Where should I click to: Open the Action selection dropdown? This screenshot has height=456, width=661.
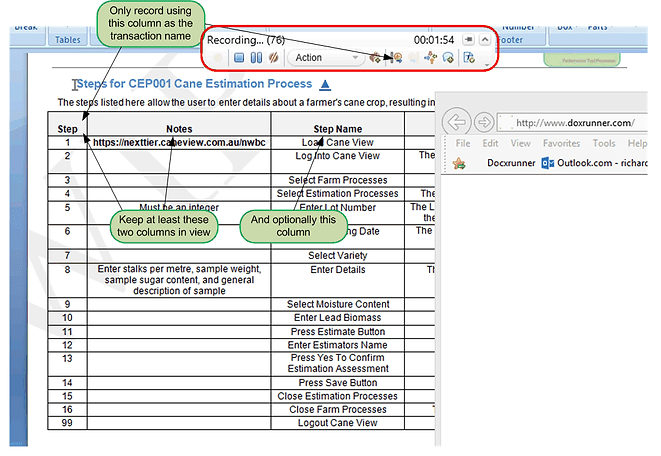(327, 58)
